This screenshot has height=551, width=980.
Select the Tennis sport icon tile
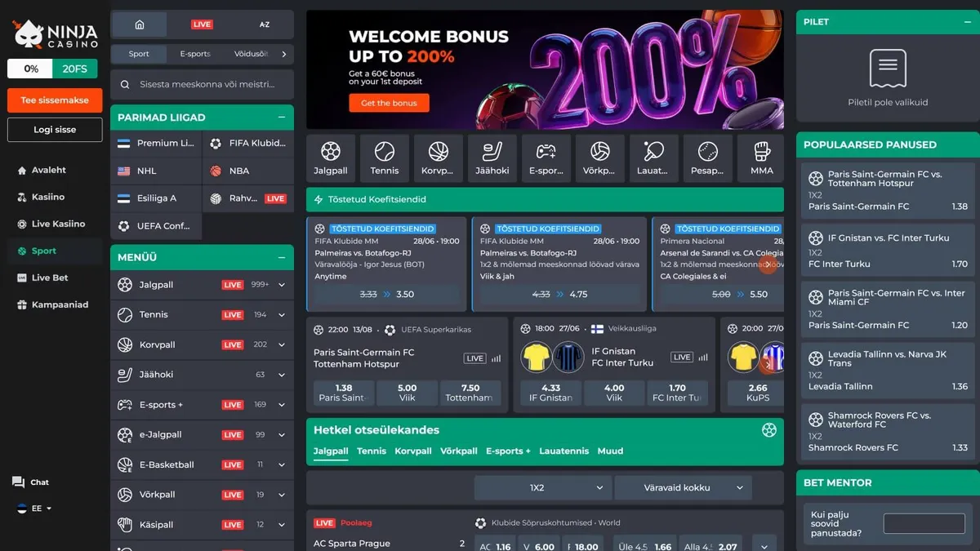pyautogui.click(x=385, y=158)
